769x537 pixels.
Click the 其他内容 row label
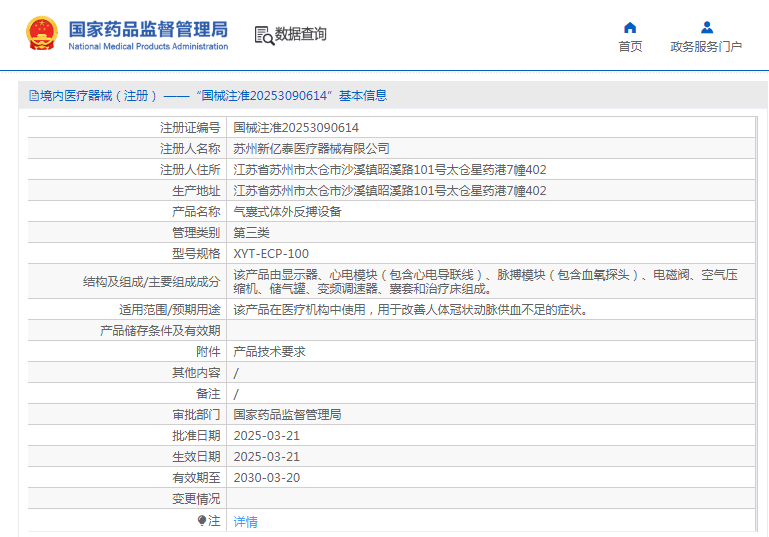click(196, 373)
